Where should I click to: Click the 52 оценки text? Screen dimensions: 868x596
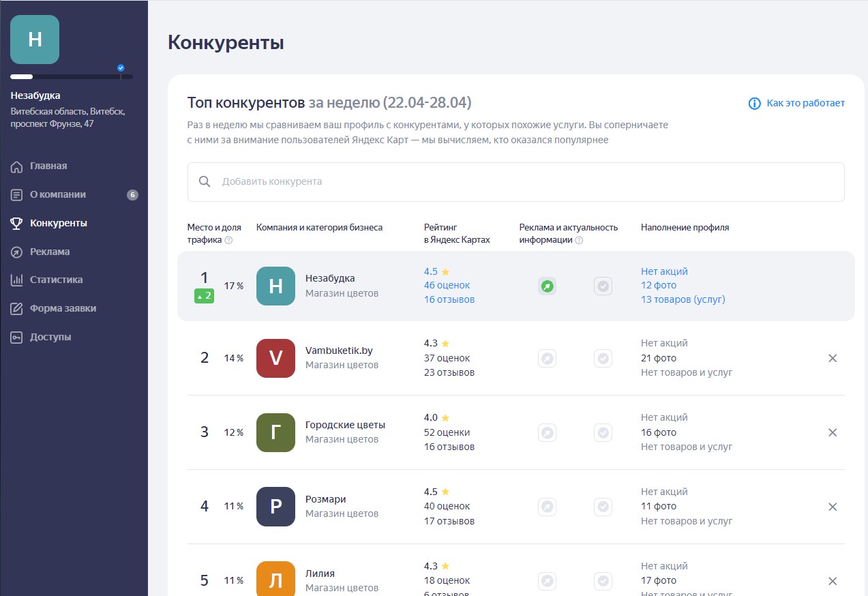click(447, 432)
